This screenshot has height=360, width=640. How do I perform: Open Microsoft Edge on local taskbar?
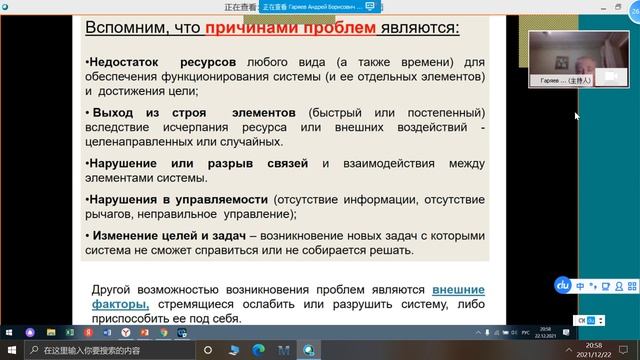click(x=258, y=350)
